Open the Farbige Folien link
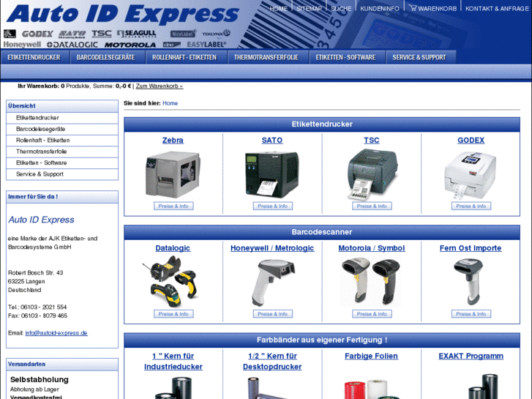 (x=371, y=357)
